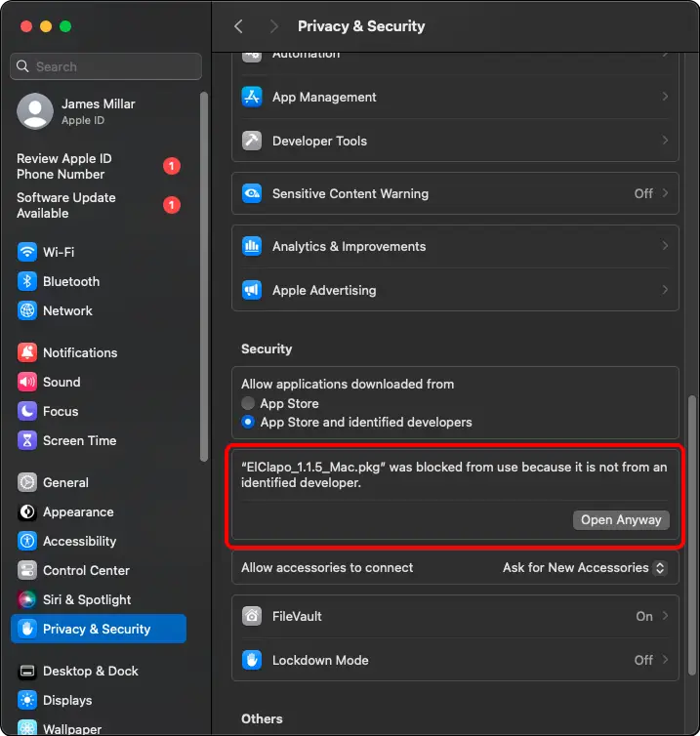This screenshot has height=736, width=700.
Task: Click the Apple Advertising megaphone icon
Action: 252,290
